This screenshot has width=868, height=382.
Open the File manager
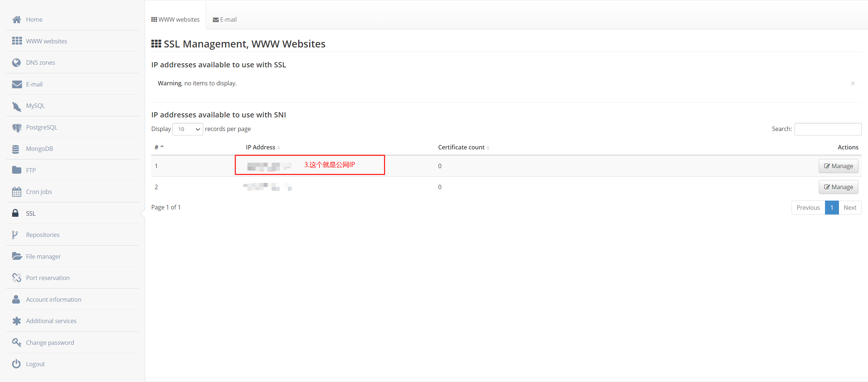[43, 256]
